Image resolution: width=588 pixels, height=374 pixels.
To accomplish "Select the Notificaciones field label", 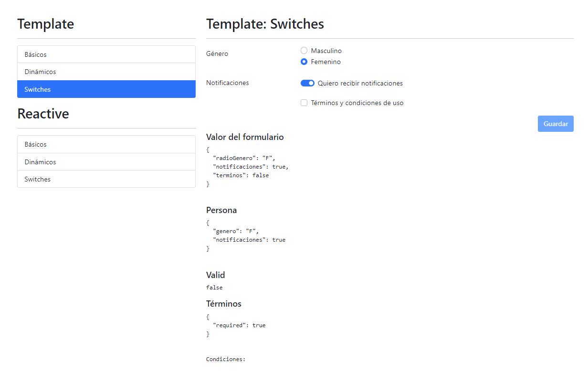I will [x=227, y=83].
